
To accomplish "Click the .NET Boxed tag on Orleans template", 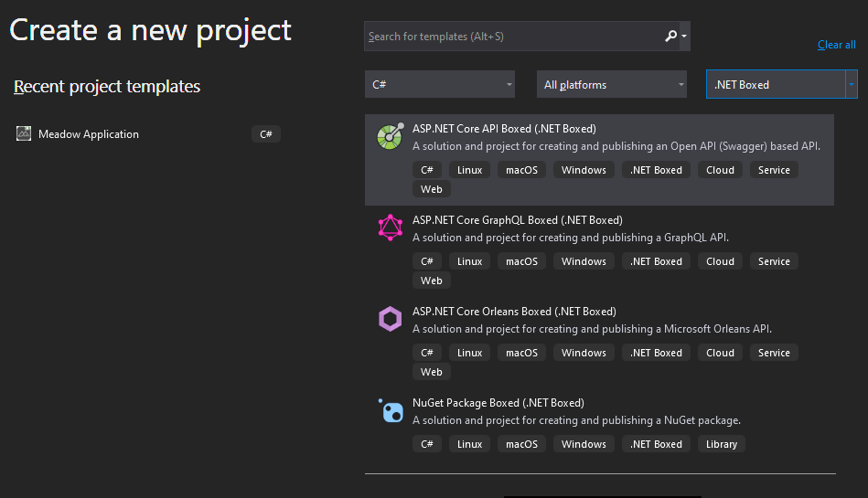I will click(656, 353).
